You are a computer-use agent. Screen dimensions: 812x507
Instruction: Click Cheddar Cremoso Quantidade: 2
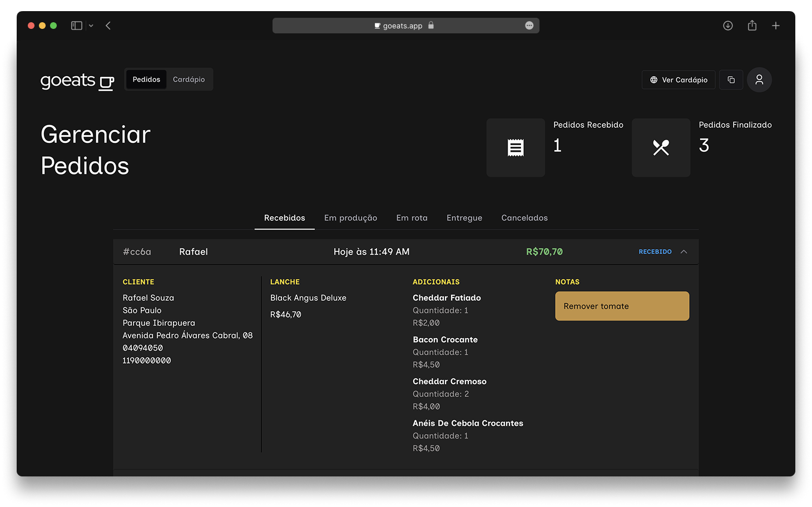441,394
